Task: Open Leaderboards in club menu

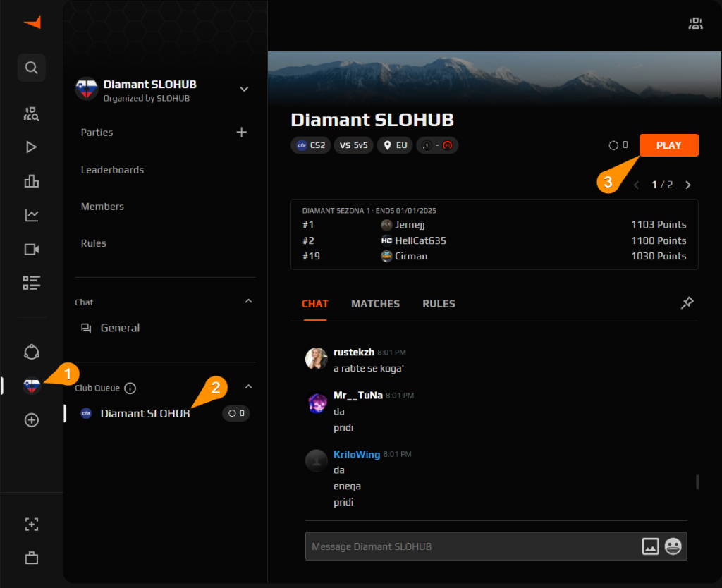Action: coord(112,170)
